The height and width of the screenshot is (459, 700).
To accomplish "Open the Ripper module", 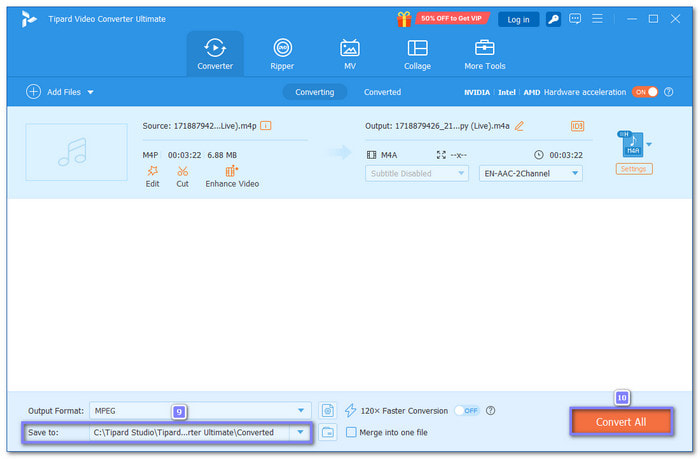I will point(282,54).
